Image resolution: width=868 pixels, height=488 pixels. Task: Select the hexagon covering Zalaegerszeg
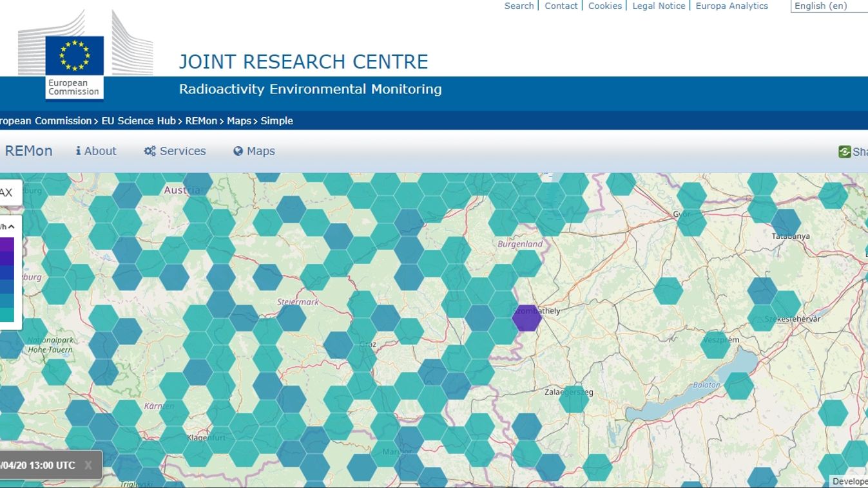coord(574,399)
